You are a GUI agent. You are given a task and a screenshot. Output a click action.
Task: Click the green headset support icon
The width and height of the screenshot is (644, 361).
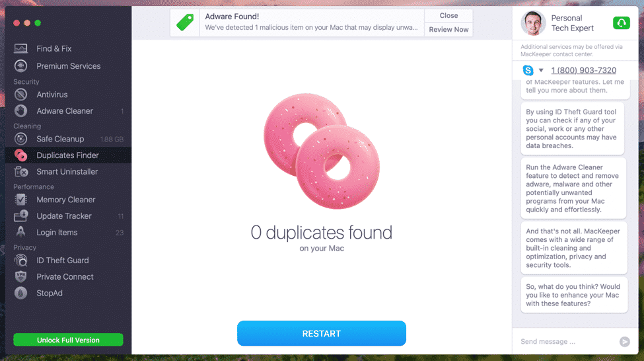pos(622,23)
